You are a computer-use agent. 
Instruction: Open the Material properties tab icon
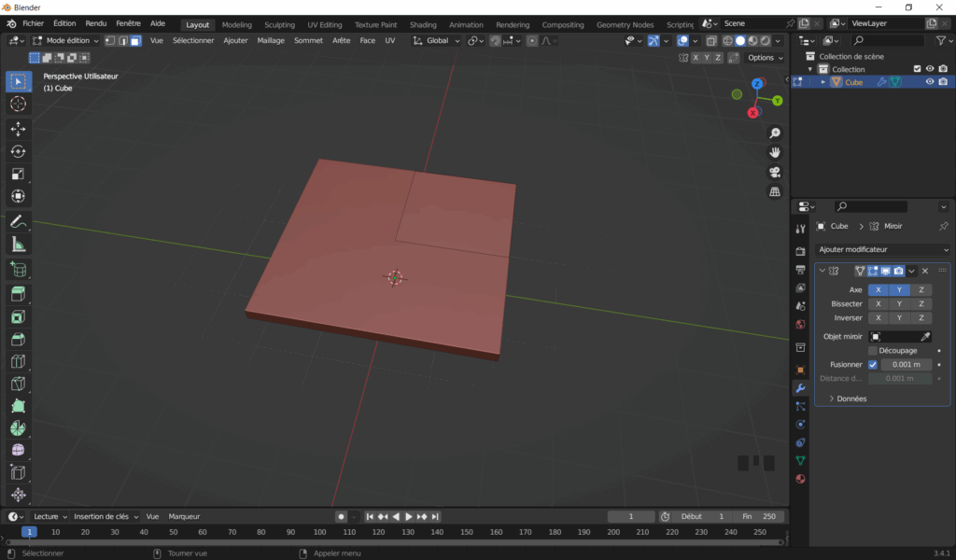[x=800, y=479]
